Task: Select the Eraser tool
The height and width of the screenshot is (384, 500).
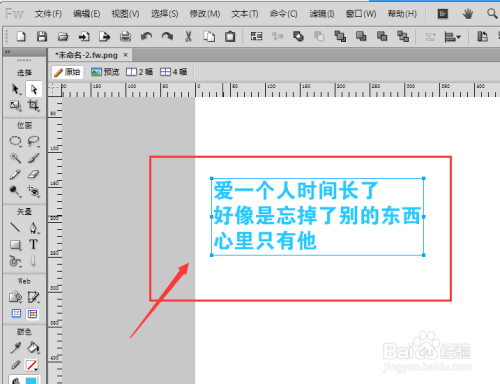Action: [x=33, y=174]
